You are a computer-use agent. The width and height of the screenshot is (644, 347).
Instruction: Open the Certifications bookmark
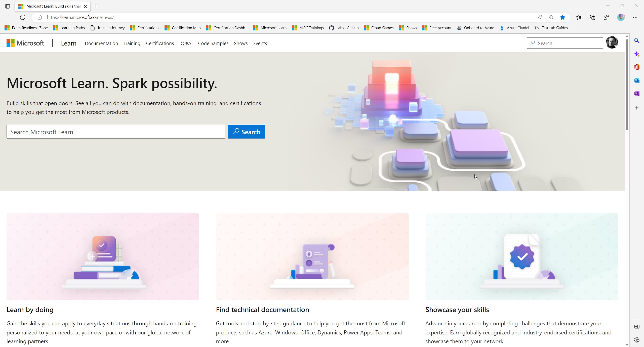[x=145, y=28]
